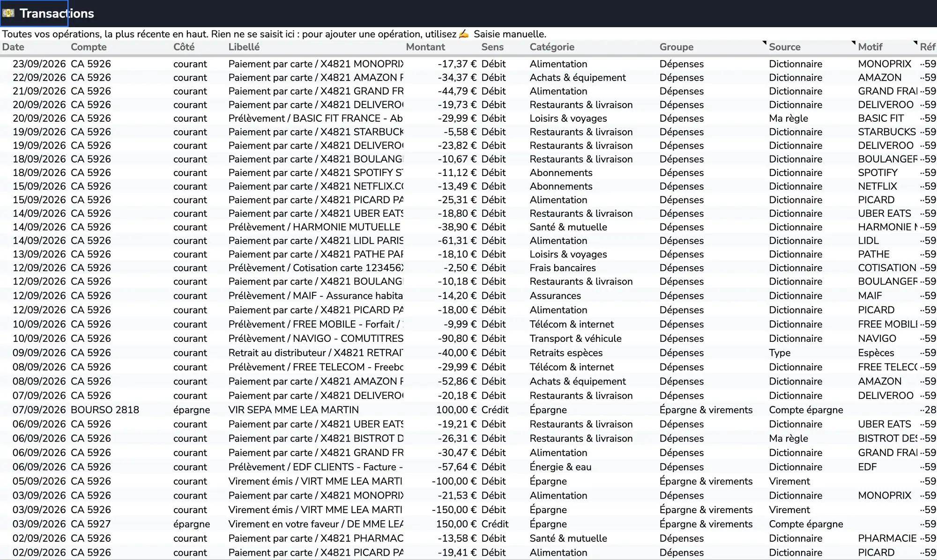Select the Motif column header
Image resolution: width=937 pixels, height=560 pixels.
[870, 47]
